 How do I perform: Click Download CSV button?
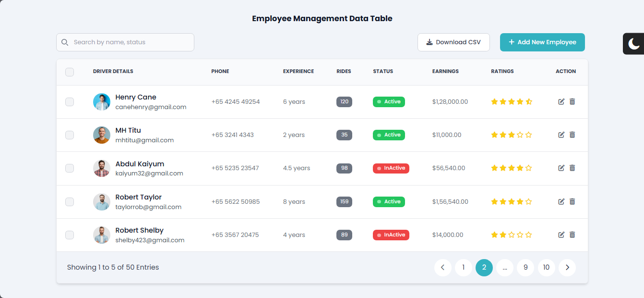[x=453, y=42]
